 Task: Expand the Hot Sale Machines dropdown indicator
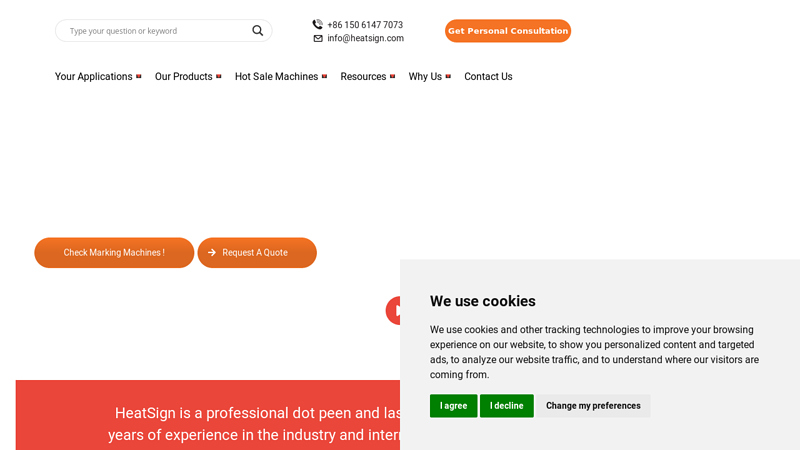pyautogui.click(x=324, y=77)
